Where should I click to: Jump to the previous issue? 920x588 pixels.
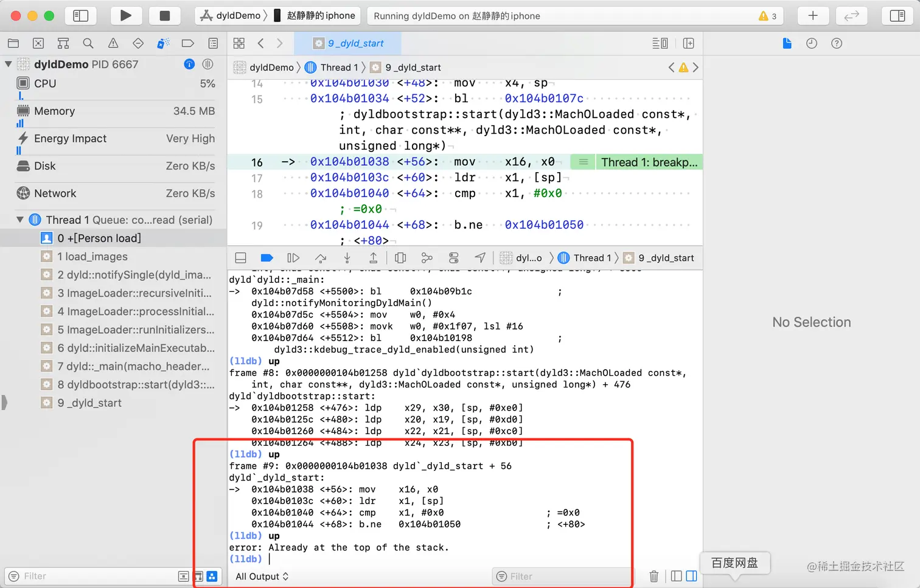pos(671,67)
